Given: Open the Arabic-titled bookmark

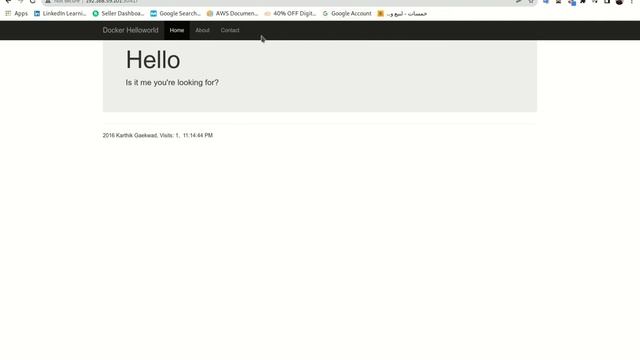Looking at the screenshot, I should (x=402, y=13).
